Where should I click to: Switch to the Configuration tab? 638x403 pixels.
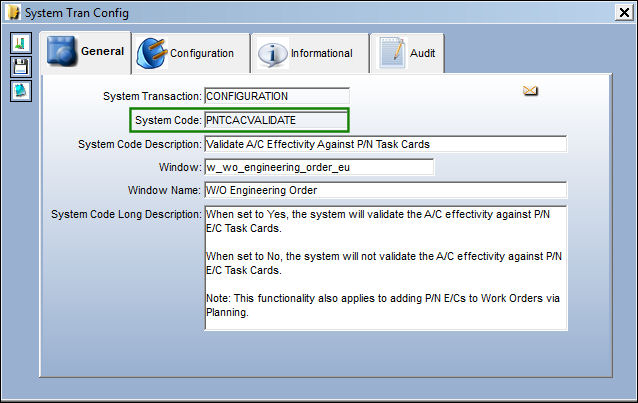[x=191, y=53]
